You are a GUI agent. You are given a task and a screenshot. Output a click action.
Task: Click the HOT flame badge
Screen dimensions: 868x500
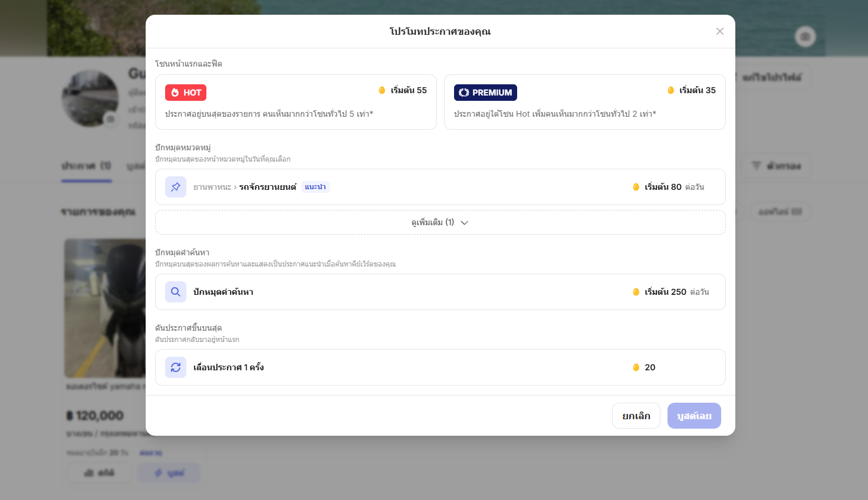[186, 93]
